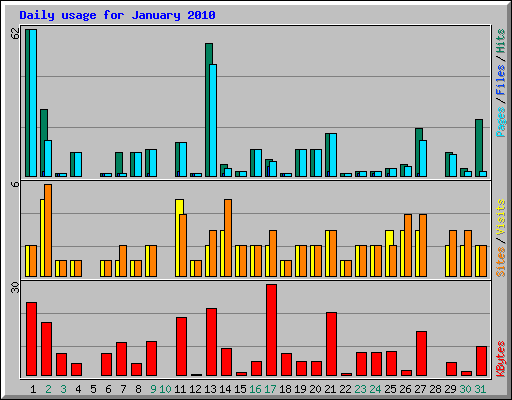The height and width of the screenshot is (400, 512).
Task: Select the green day label "30"
Action: (x=465, y=389)
